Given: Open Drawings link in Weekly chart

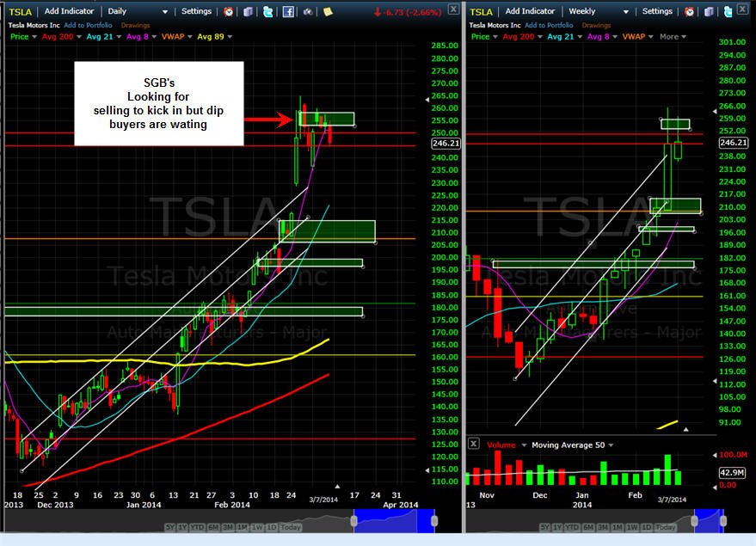Looking at the screenshot, I should 596,25.
